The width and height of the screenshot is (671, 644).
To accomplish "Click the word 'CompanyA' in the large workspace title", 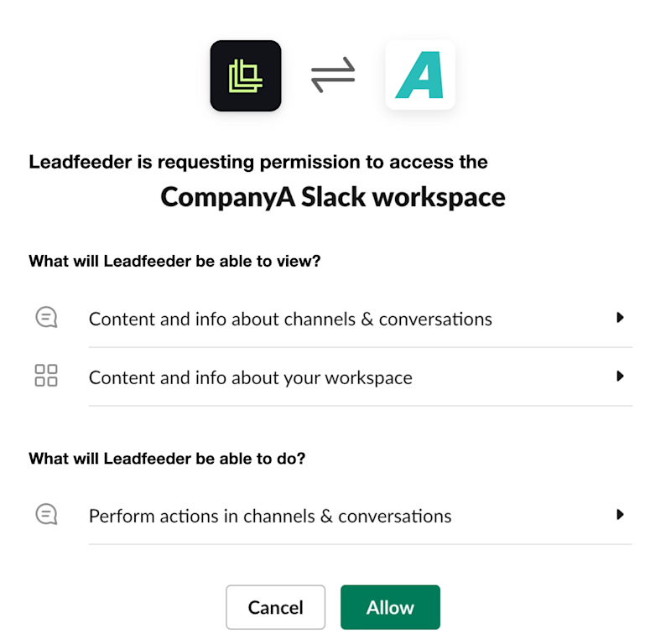I will pyautogui.click(x=227, y=197).
